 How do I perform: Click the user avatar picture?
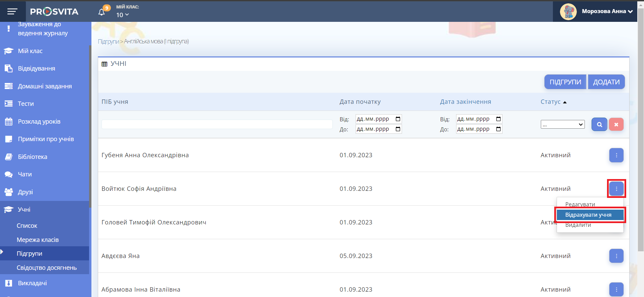(x=568, y=12)
